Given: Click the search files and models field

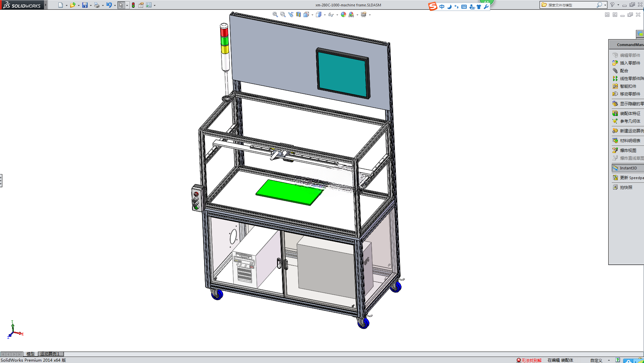Looking at the screenshot, I should pos(571,5).
